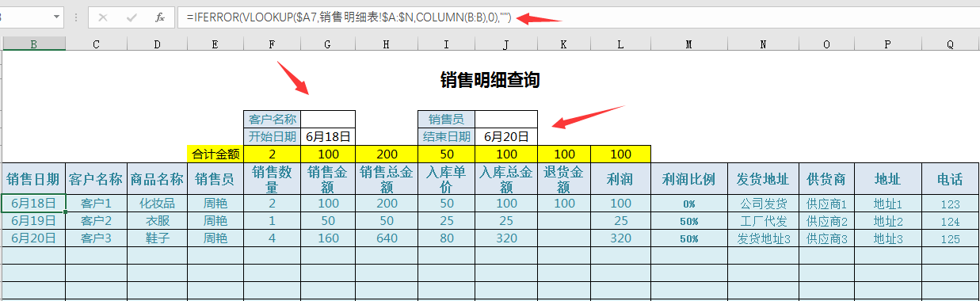Select the 6月19日 date cell
980x301 pixels.
click(x=33, y=220)
